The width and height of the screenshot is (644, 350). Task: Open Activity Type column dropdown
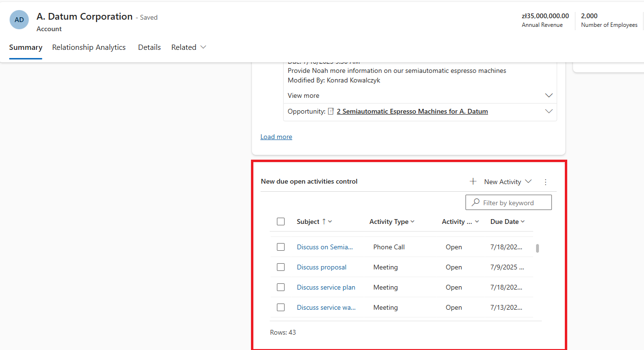point(413,222)
